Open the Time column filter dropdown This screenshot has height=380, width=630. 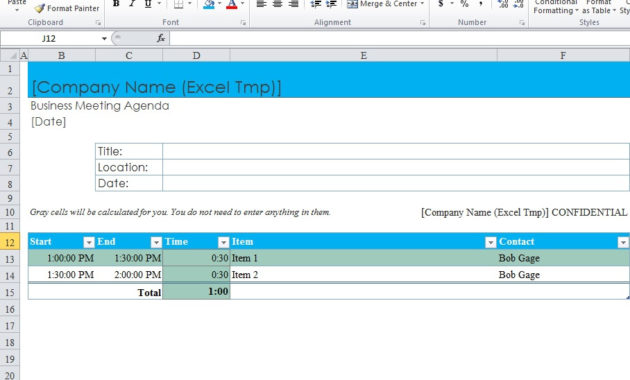coord(223,242)
